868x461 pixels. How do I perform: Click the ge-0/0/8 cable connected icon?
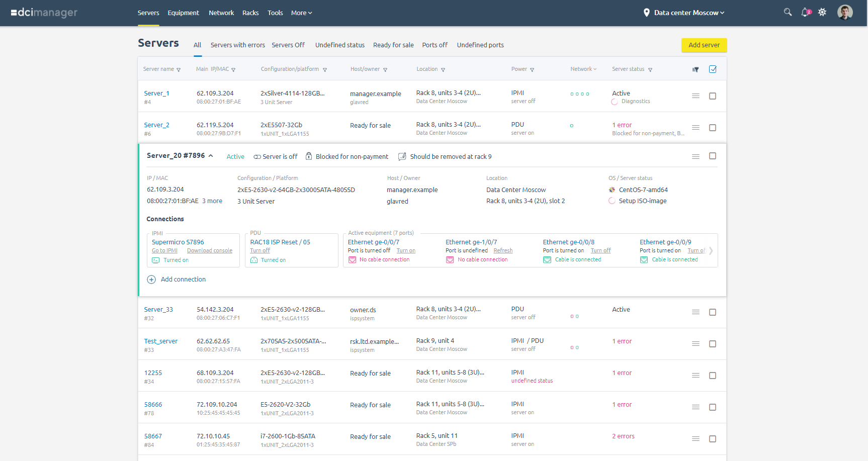547,260
